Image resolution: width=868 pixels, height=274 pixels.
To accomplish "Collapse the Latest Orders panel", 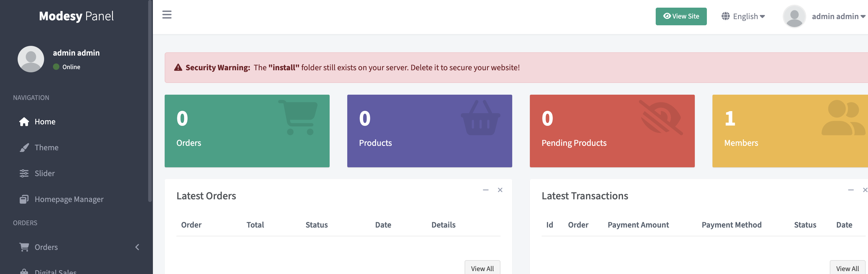I will pos(485,190).
